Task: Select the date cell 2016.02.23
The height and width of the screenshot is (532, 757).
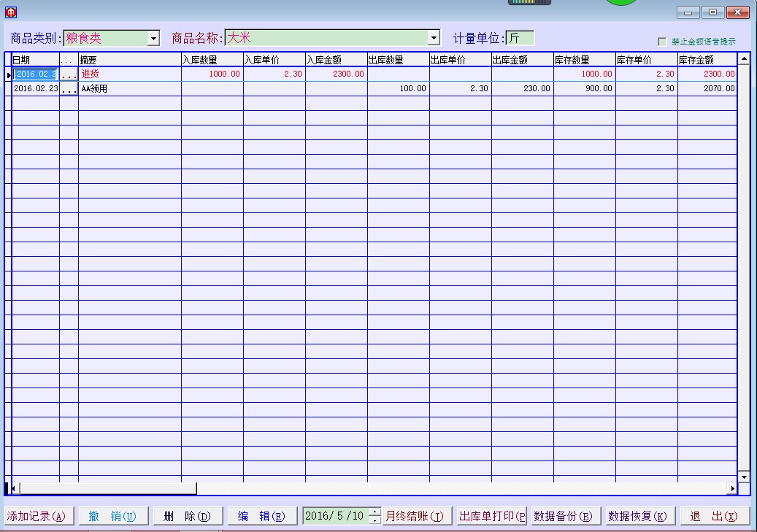Action: click(x=36, y=89)
